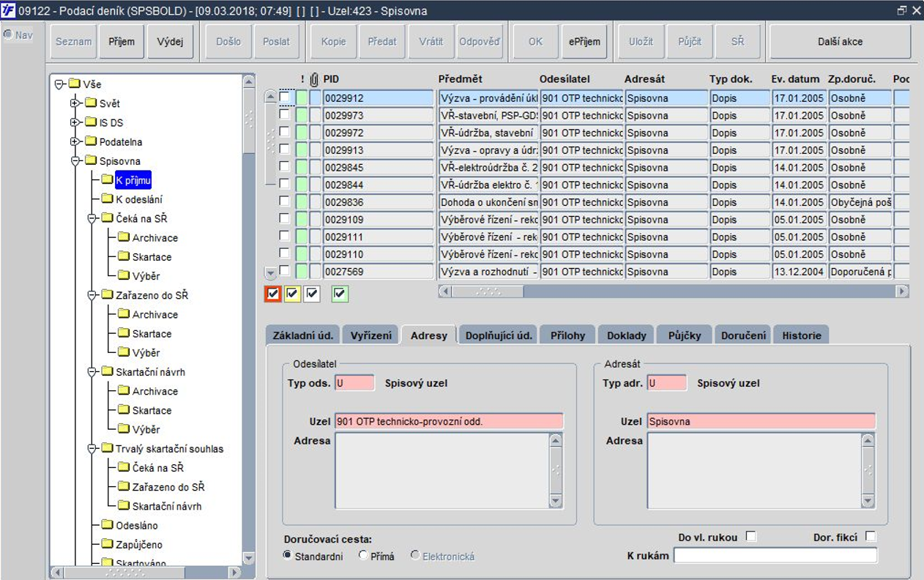The image size is (924, 580).
Task: Collapse the Skartační návrh node
Action: tap(92, 372)
